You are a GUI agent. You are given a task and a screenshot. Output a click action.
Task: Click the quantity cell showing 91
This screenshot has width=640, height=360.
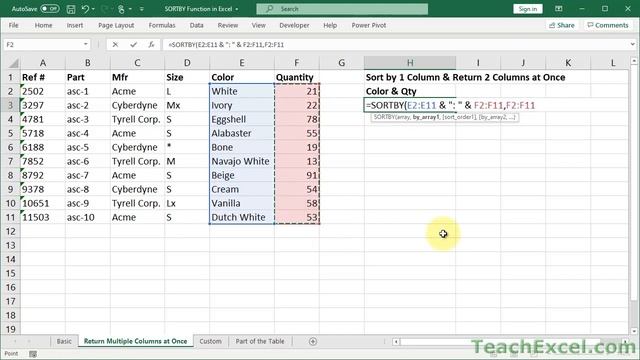point(297,175)
